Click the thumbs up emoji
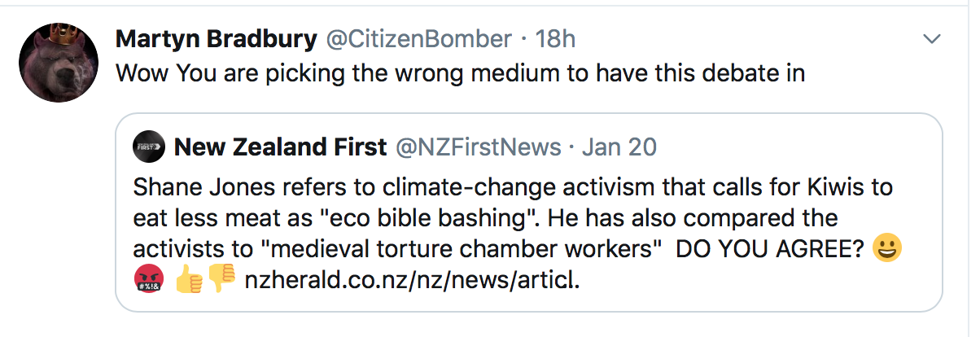980x337 pixels. click(189, 279)
